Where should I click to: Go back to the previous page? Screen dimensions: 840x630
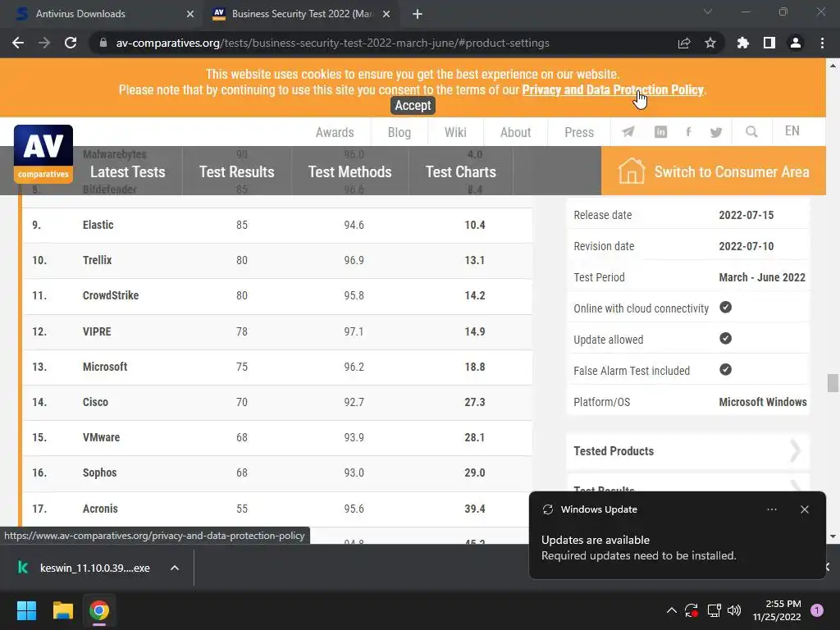18,43
